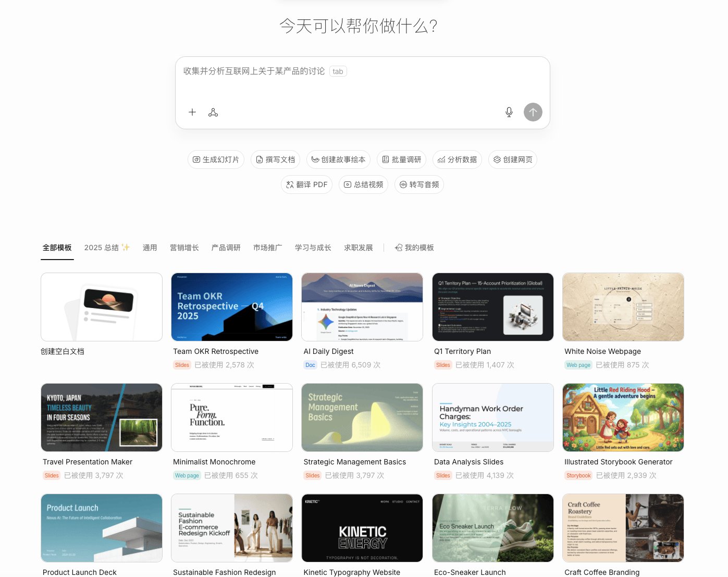This screenshot has height=577, width=728.
Task: Open the Sustainable Fashion Redesign thumbnail
Action: [x=232, y=528]
